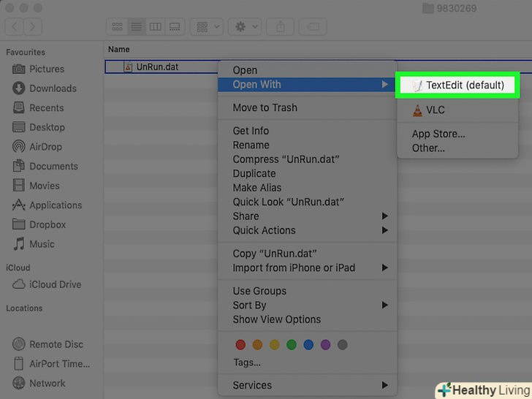The width and height of the screenshot is (532, 399).
Task: Open Recents in the sidebar
Action: [38, 108]
